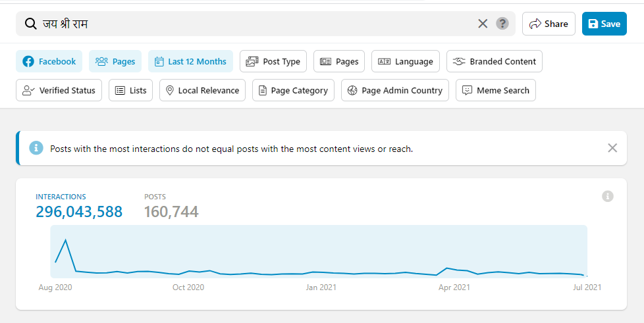
Task: Open the Post Type filter dropdown
Action: [x=273, y=61]
